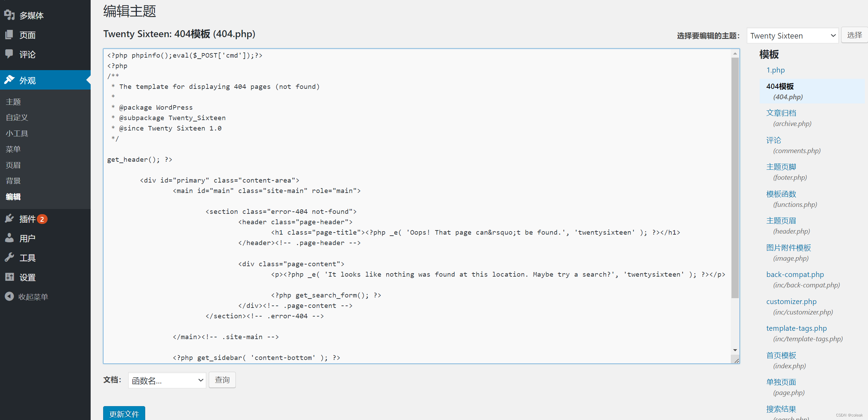Open the 自定义 customize submenu
Viewport: 868px width, 420px height.
(16, 117)
